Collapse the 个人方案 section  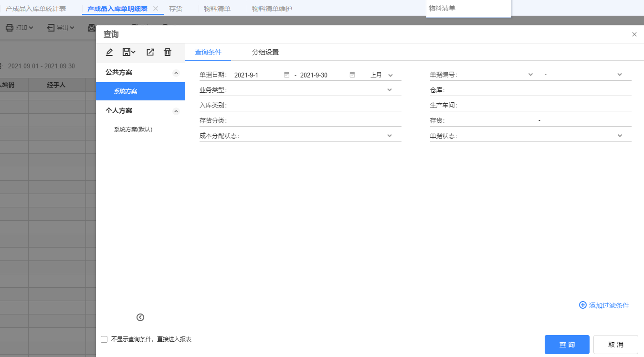pyautogui.click(x=176, y=111)
